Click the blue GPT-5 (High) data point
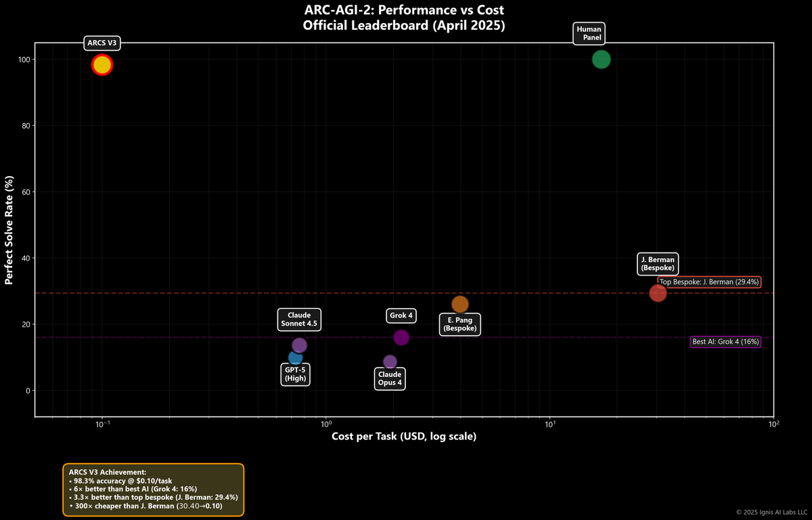The image size is (812, 520). click(295, 357)
